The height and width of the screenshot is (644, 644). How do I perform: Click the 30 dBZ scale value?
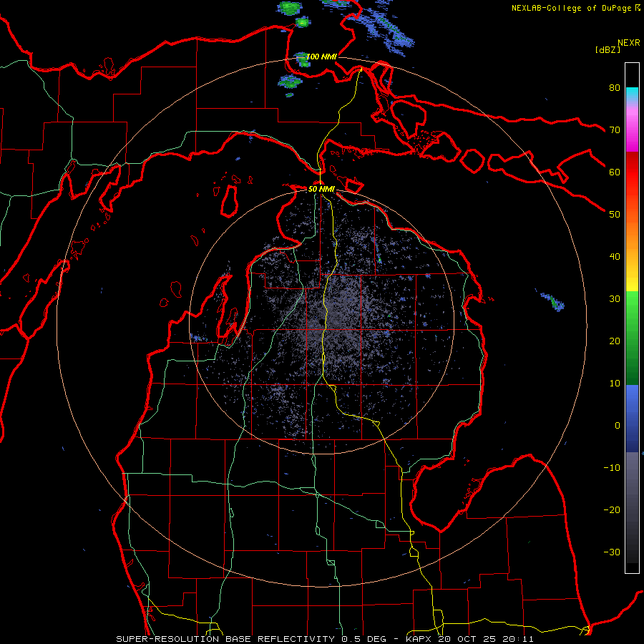click(615, 298)
